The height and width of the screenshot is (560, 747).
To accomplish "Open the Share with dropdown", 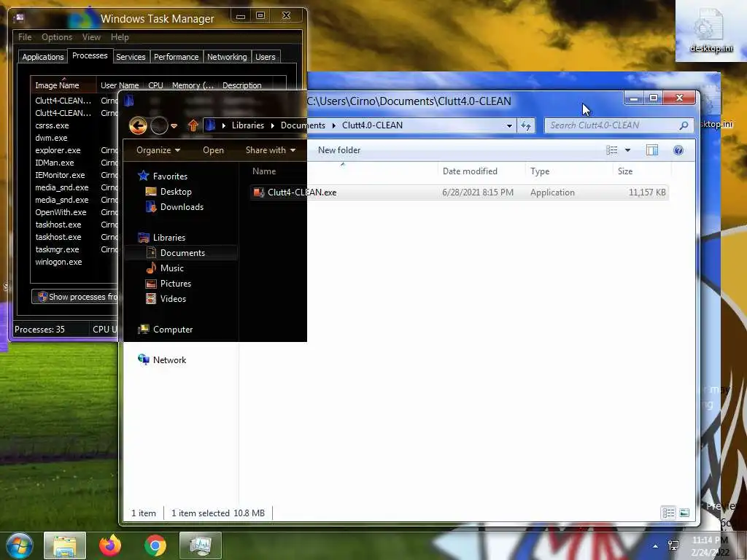I will tap(270, 150).
